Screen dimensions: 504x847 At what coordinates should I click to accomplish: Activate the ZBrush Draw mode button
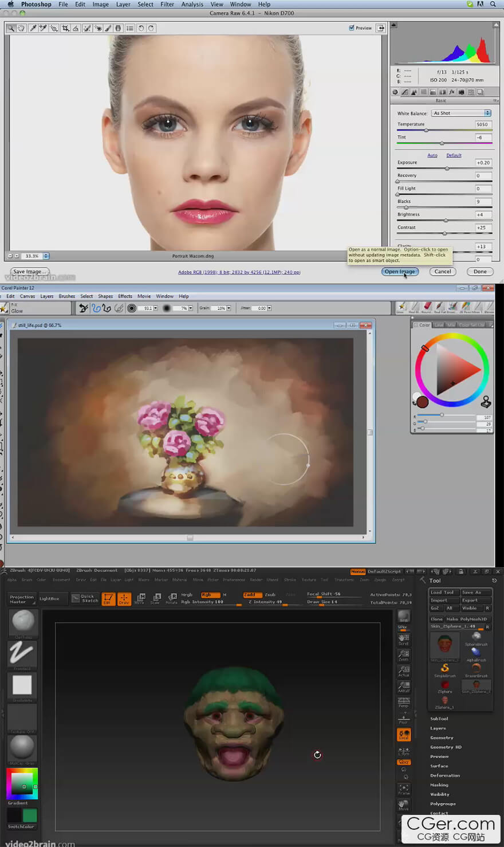[124, 599]
